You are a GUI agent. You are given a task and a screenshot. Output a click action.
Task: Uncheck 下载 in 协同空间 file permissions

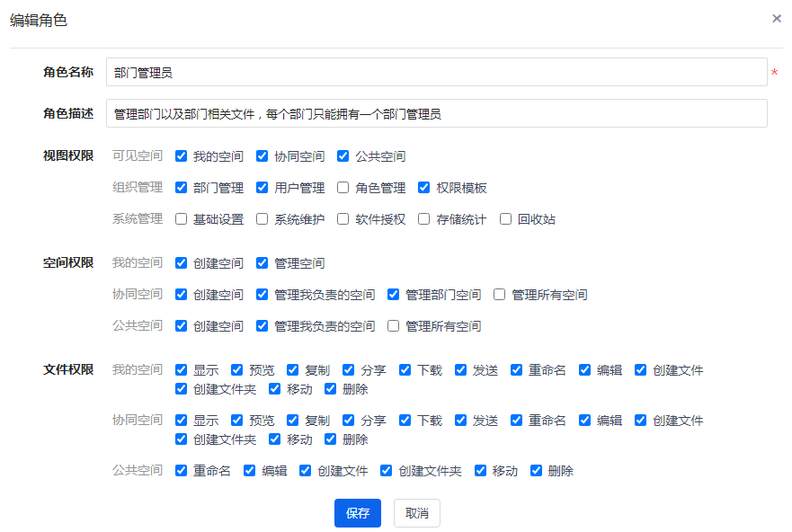405,420
